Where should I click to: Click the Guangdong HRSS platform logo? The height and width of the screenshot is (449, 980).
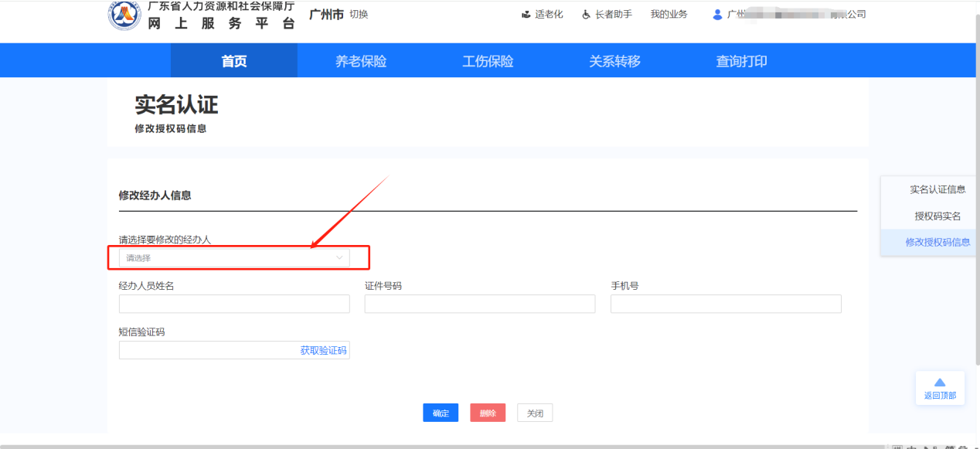click(124, 15)
